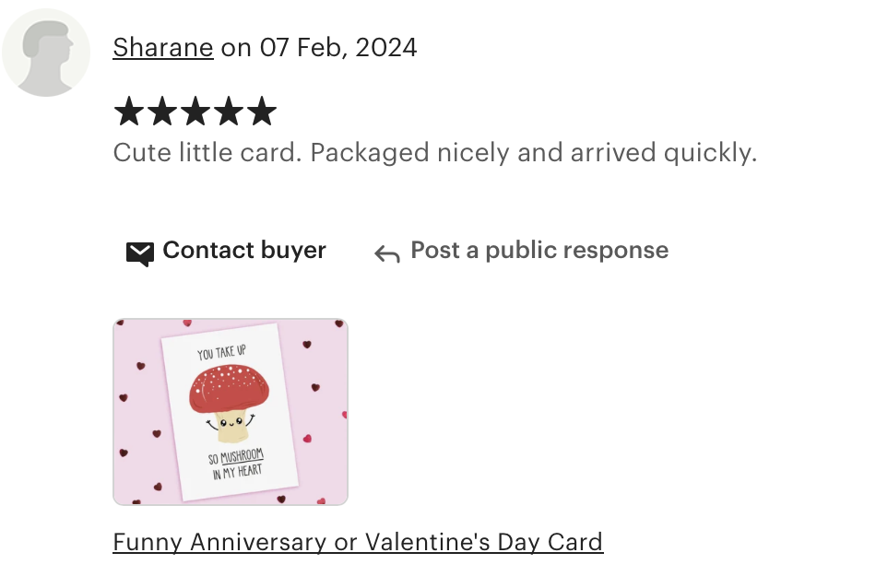The image size is (876, 588).
Task: Click the third rating star
Action: 195,111
